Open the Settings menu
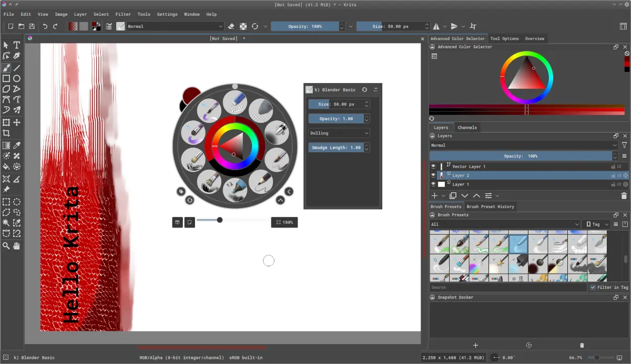The image size is (631, 364). pos(167,14)
